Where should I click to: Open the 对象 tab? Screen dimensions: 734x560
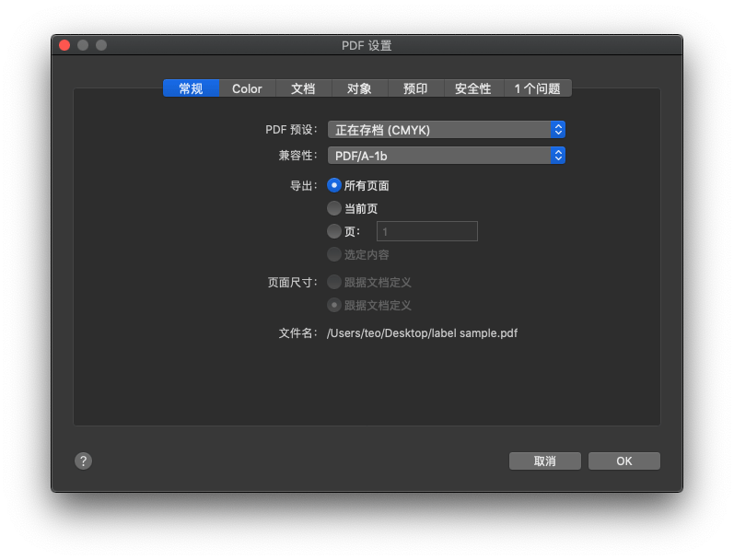pos(359,88)
